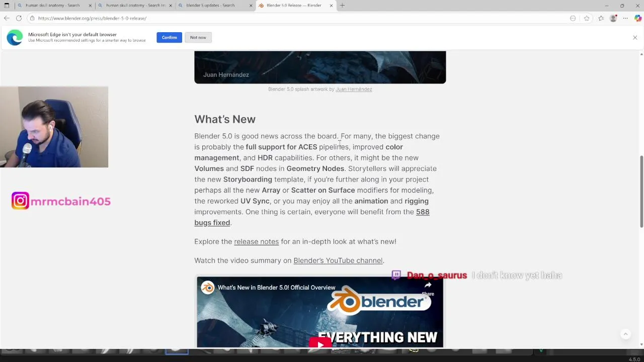
Task: Launch Copilot from the toolbar icon
Action: coord(637,18)
